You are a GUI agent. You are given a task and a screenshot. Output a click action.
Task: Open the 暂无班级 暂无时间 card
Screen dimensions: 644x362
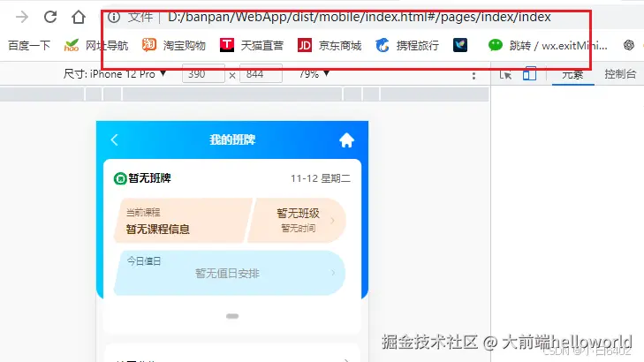(297, 221)
